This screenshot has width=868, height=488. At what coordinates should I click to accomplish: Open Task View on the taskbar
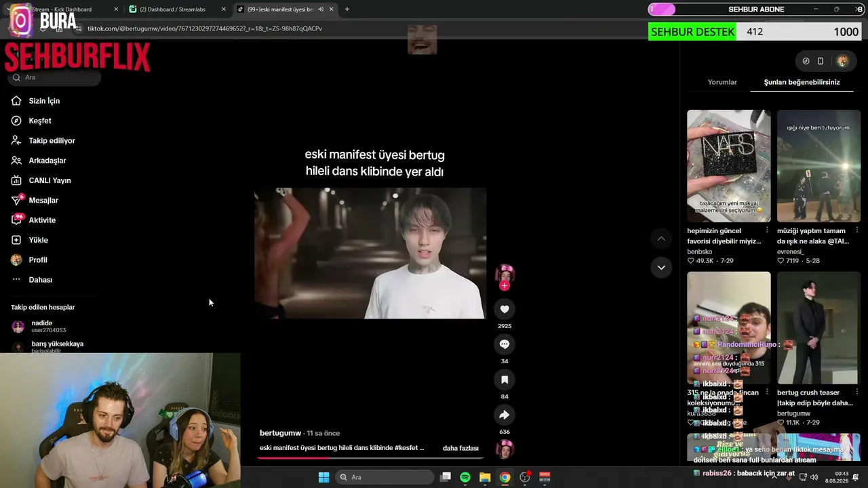(x=446, y=477)
